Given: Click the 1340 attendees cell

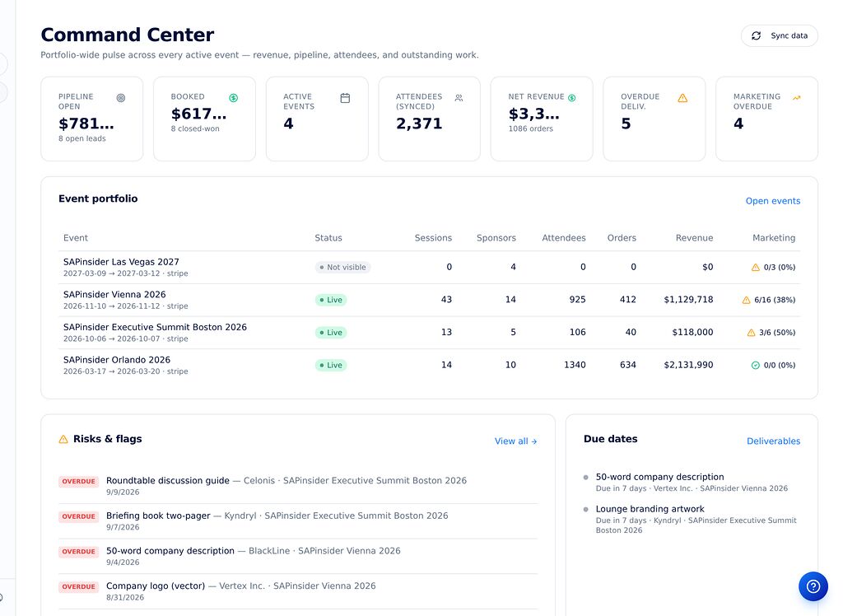Looking at the screenshot, I should (x=575, y=365).
